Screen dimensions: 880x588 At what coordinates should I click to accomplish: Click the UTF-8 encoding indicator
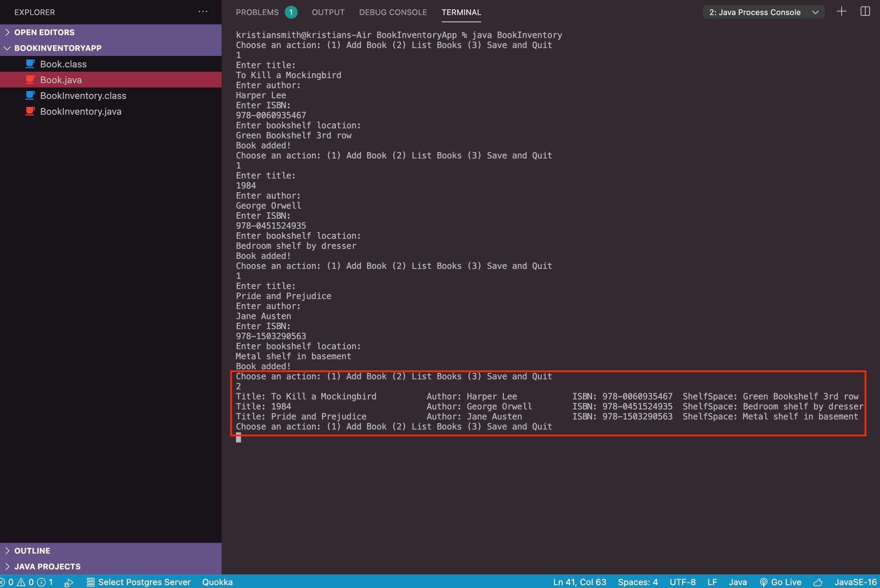(x=682, y=582)
